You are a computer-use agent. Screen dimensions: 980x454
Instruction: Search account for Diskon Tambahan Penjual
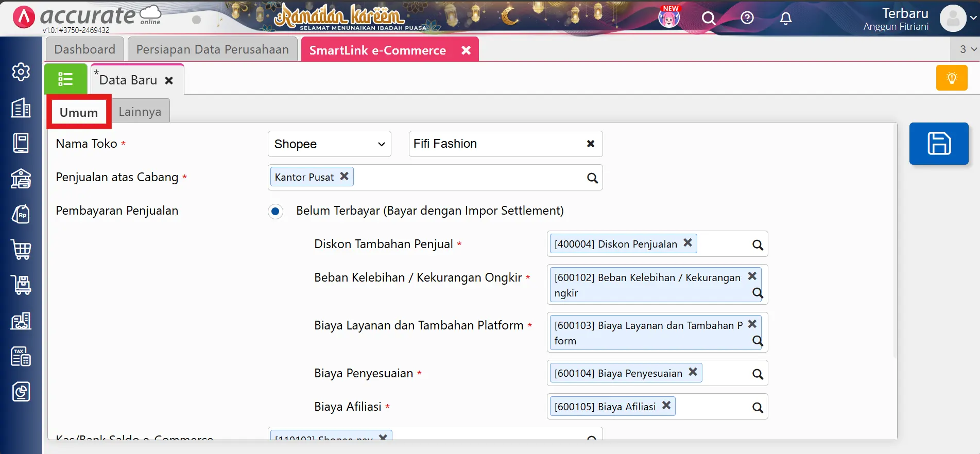point(758,245)
